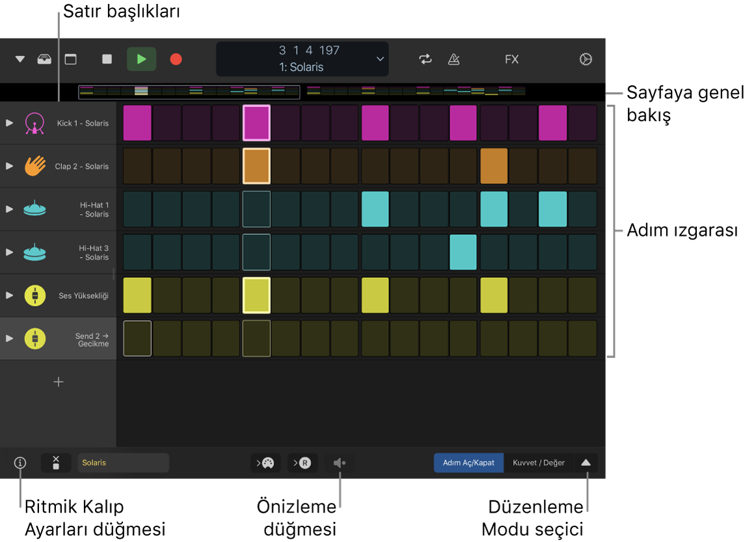Expand the Hi-Hat 3 - Solaris row
The height and width of the screenshot is (542, 756).
tap(9, 252)
